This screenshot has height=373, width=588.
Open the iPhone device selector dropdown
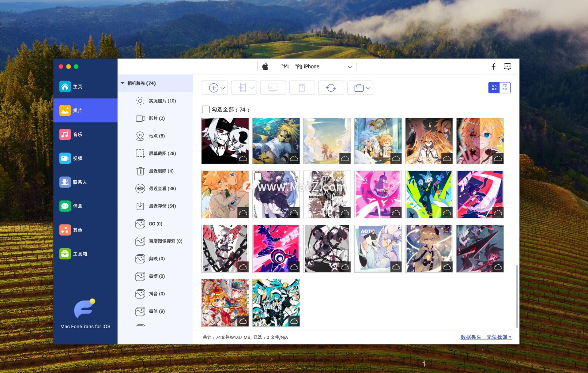click(x=350, y=67)
